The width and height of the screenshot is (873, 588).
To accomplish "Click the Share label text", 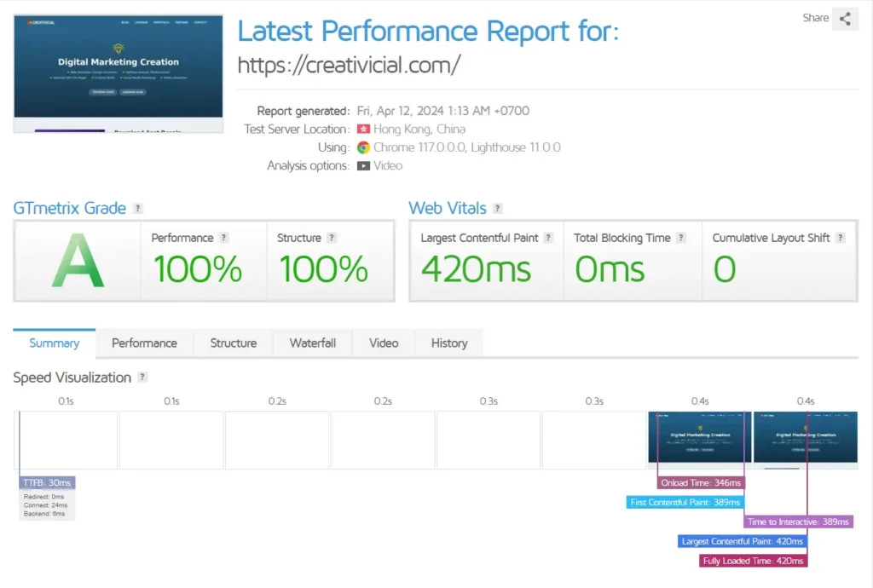I will pos(815,18).
